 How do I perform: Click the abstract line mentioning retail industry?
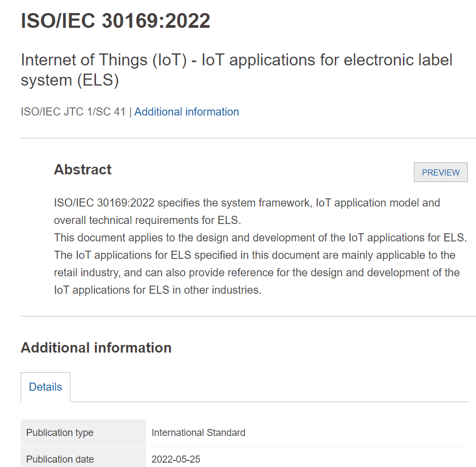257,272
